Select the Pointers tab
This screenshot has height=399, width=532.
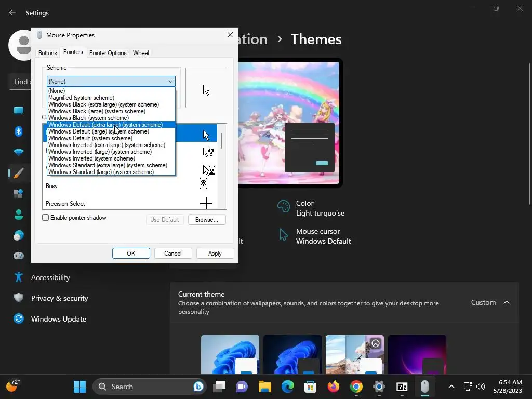pyautogui.click(x=73, y=52)
